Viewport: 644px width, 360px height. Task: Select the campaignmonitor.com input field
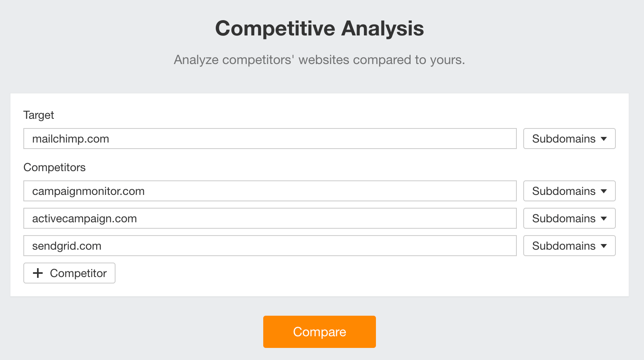tap(270, 191)
